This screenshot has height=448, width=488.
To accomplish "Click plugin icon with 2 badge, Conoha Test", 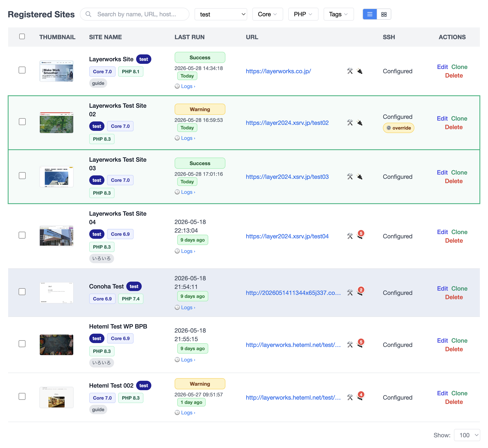I will coord(360,292).
